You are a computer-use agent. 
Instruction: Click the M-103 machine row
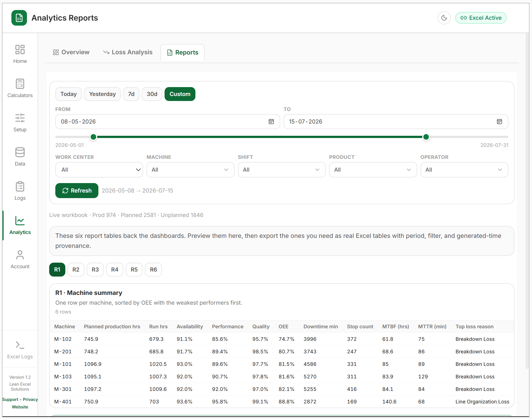pyautogui.click(x=282, y=377)
